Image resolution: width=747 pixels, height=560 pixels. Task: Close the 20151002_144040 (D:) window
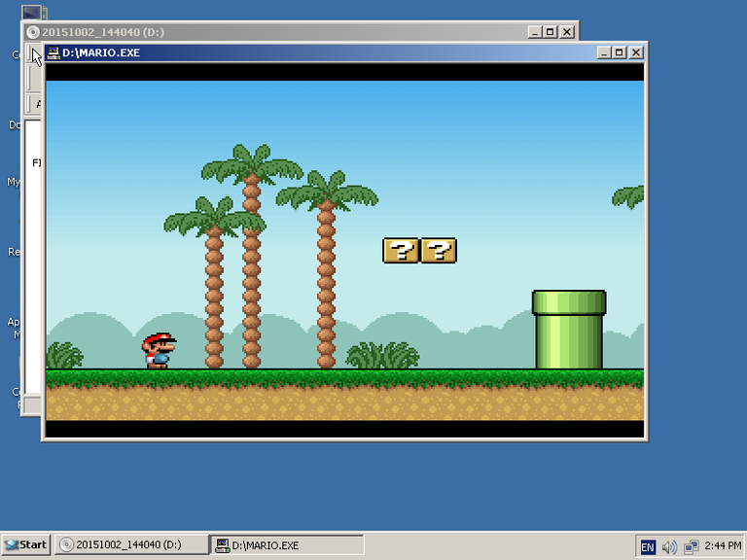click(x=567, y=32)
